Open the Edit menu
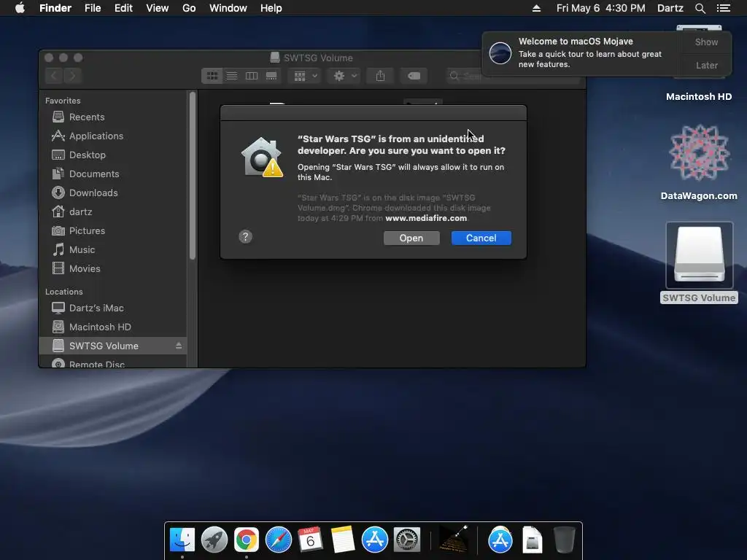Image resolution: width=747 pixels, height=560 pixels. click(x=123, y=8)
